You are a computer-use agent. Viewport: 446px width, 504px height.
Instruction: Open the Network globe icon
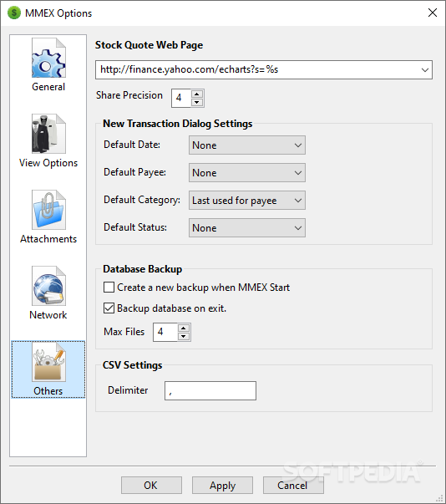coord(48,286)
